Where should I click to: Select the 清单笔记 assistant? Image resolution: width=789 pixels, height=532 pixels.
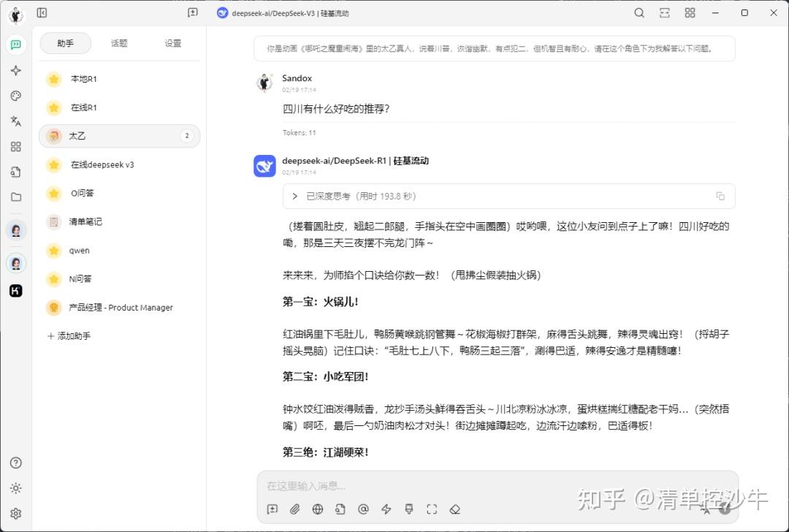pos(119,221)
